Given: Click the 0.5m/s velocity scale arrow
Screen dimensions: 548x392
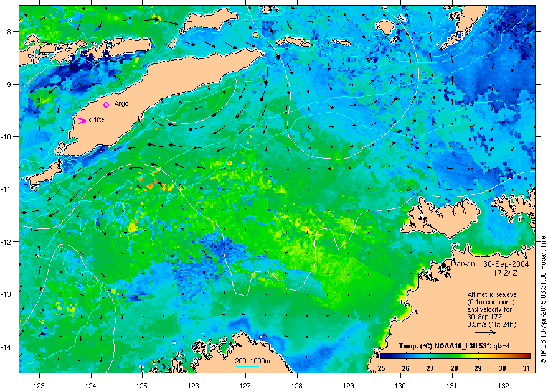Looking at the screenshot, I should (x=486, y=332).
